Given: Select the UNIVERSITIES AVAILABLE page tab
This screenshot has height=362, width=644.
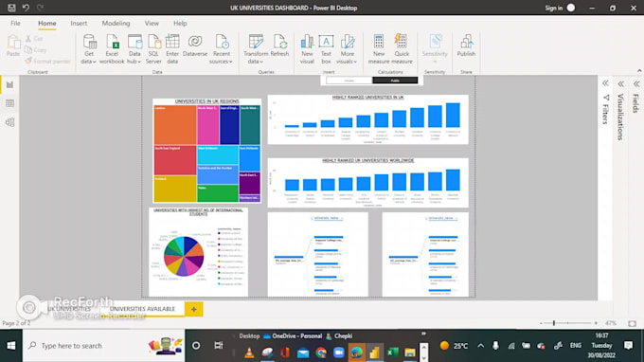Looking at the screenshot, I should tap(142, 309).
